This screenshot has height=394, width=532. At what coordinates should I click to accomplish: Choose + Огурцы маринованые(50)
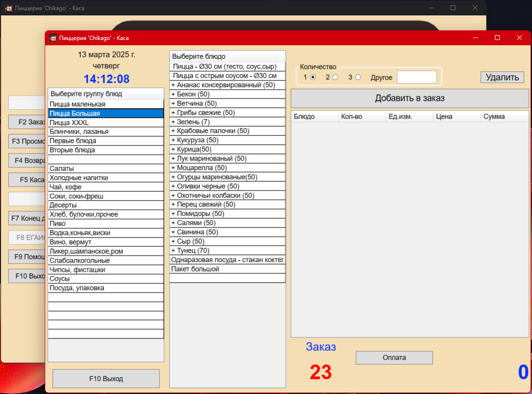[x=227, y=177]
